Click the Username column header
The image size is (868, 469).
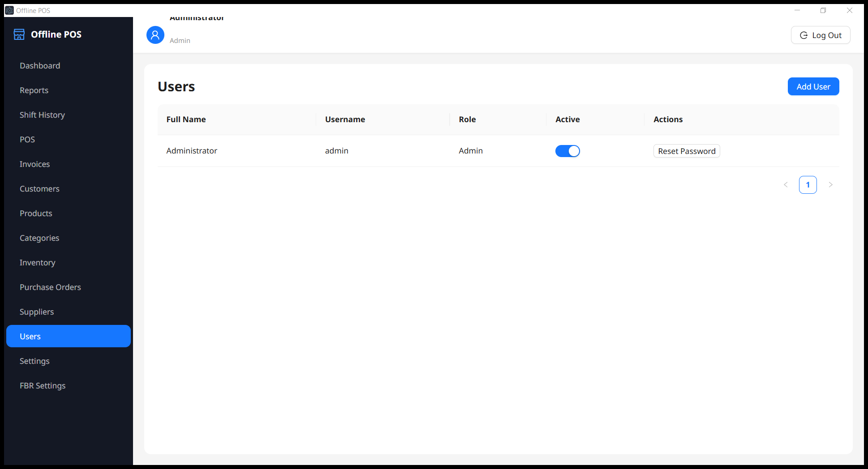pos(383,119)
